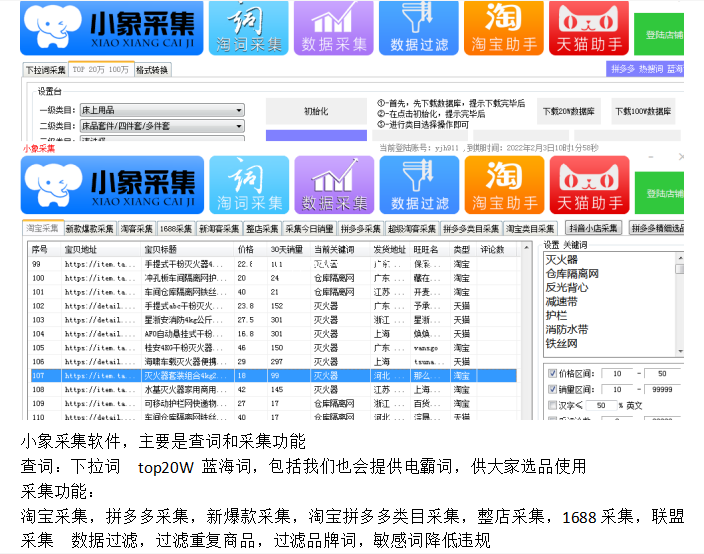
Task: Enable the 汉字 percentage checkbox
Action: [552, 405]
